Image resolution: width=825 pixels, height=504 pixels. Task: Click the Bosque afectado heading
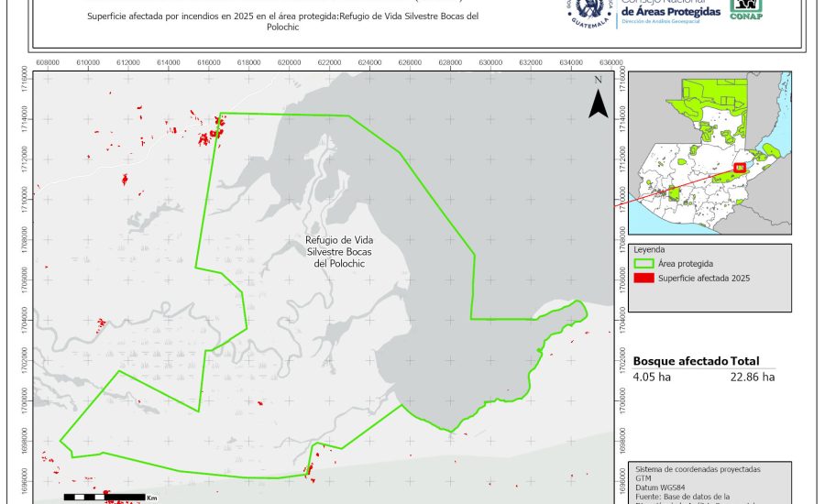coord(680,361)
